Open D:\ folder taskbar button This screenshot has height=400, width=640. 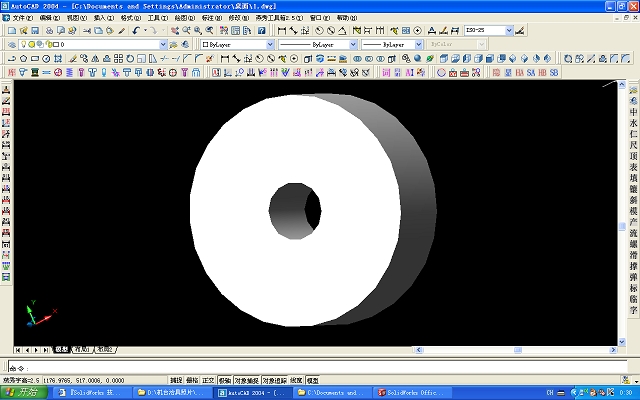tap(173, 393)
